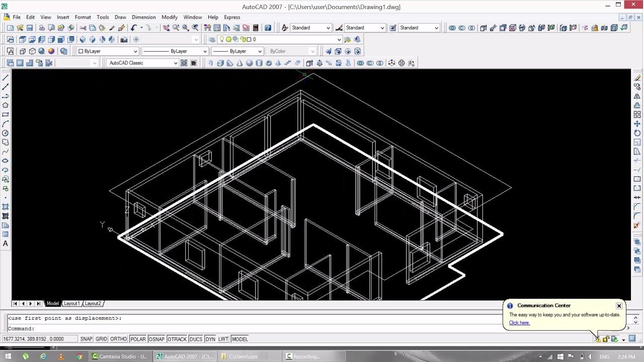The width and height of the screenshot is (644, 362).
Task: Click the Cone solid modeling icon
Action: tap(239, 63)
